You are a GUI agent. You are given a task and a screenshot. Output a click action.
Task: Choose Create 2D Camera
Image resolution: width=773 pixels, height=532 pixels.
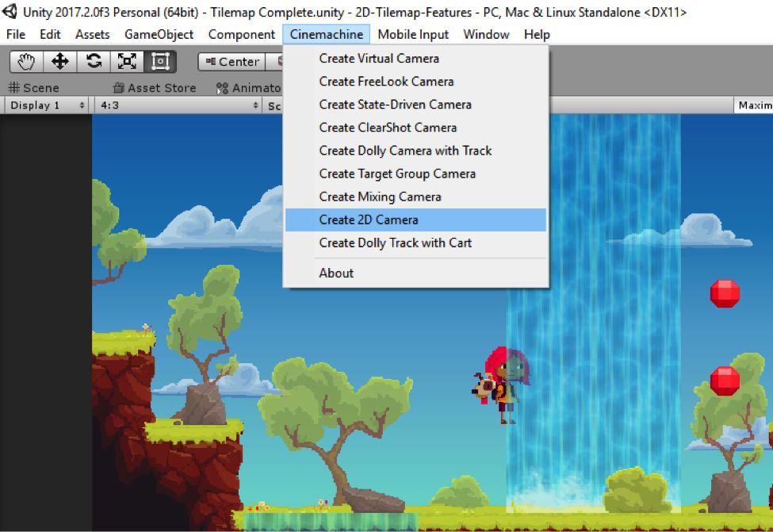click(415, 220)
